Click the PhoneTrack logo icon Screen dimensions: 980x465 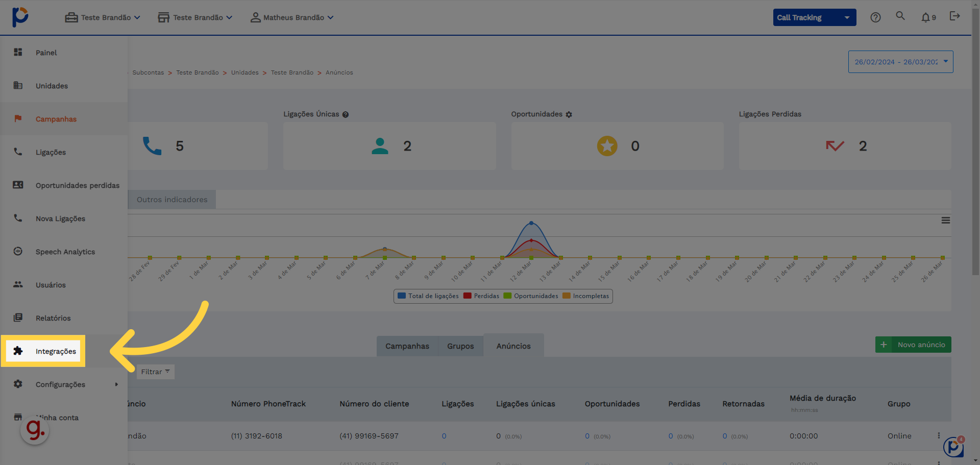(20, 17)
